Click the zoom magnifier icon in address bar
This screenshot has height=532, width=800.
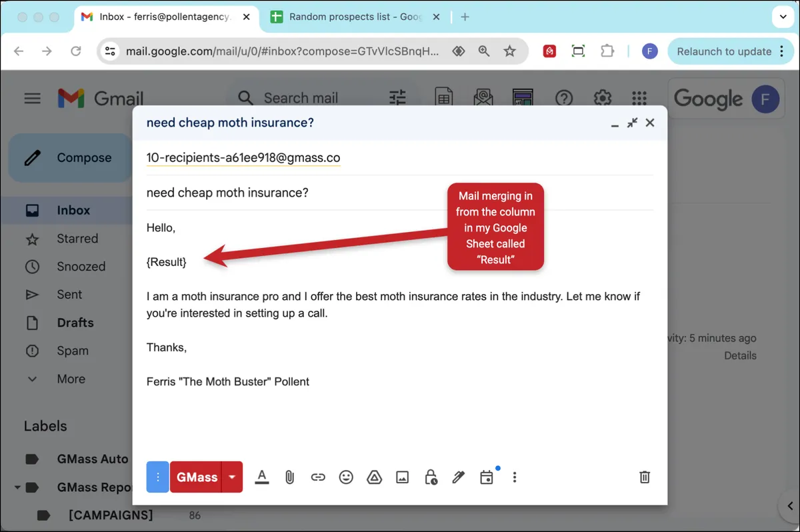(x=484, y=51)
